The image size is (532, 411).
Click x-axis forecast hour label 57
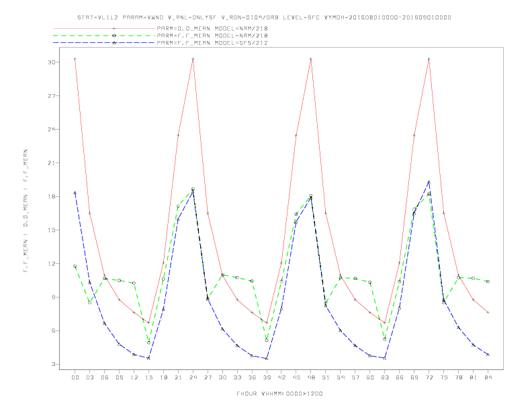tap(355, 377)
